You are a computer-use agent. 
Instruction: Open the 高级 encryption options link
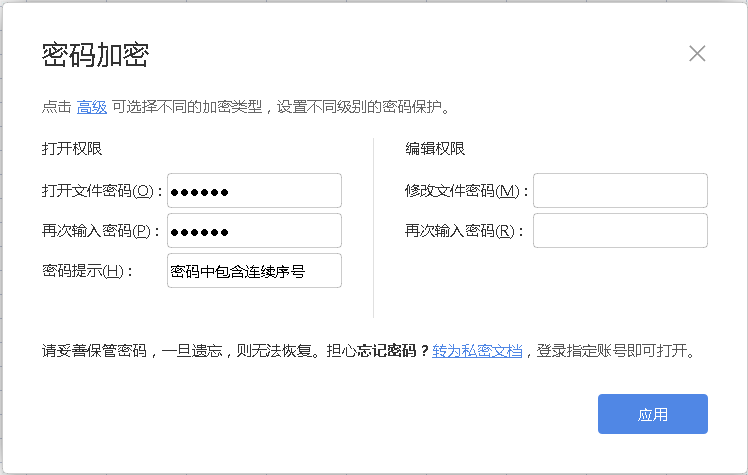(x=92, y=107)
